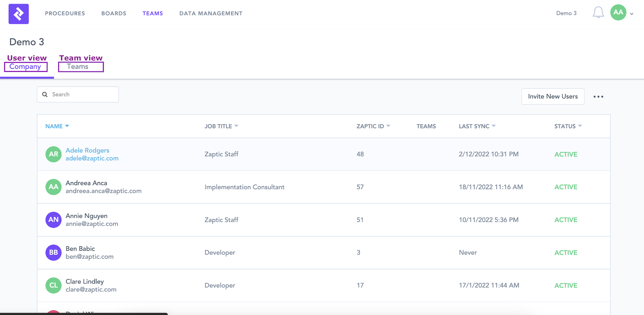Viewport: 644px width, 315px height.
Task: Open the Data Management menu item
Action: click(210, 13)
